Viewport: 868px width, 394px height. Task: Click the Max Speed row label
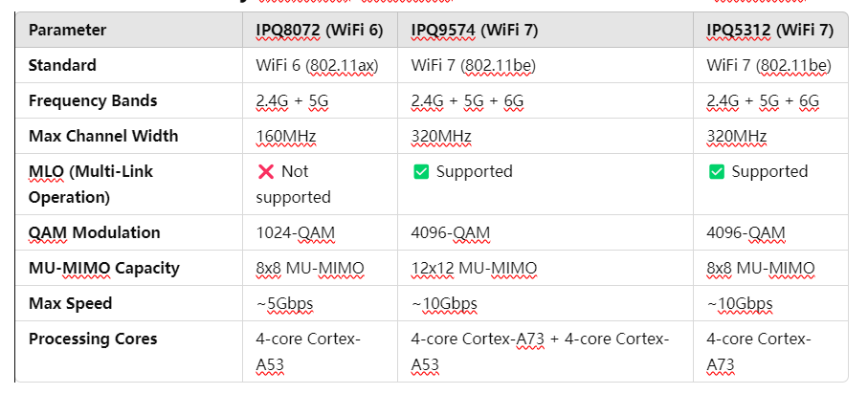pyautogui.click(x=70, y=304)
